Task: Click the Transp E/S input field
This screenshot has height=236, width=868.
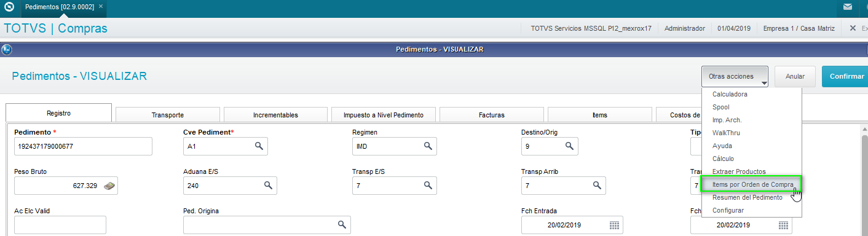Action: pyautogui.click(x=395, y=186)
